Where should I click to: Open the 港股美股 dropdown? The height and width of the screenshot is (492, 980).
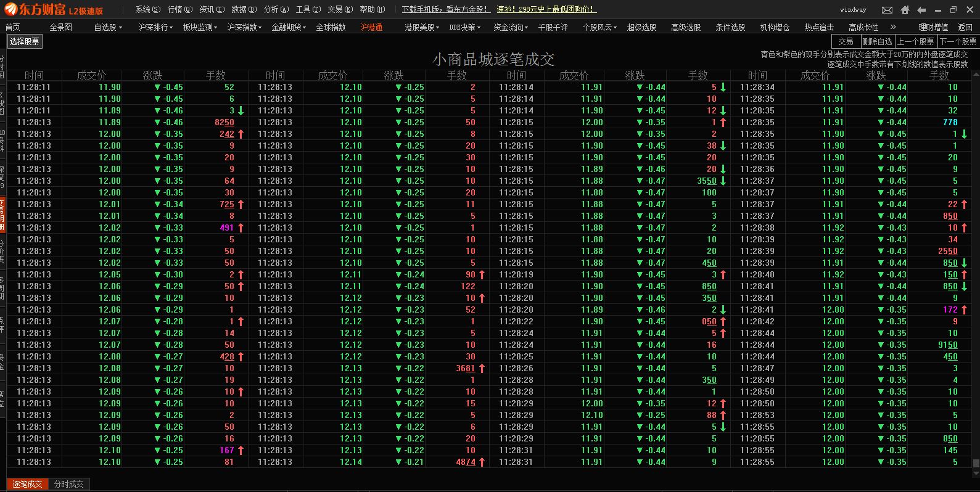pyautogui.click(x=422, y=27)
